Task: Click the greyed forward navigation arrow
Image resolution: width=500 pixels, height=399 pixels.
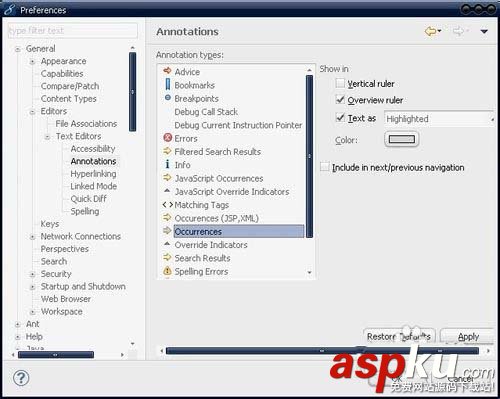Action: [x=459, y=31]
